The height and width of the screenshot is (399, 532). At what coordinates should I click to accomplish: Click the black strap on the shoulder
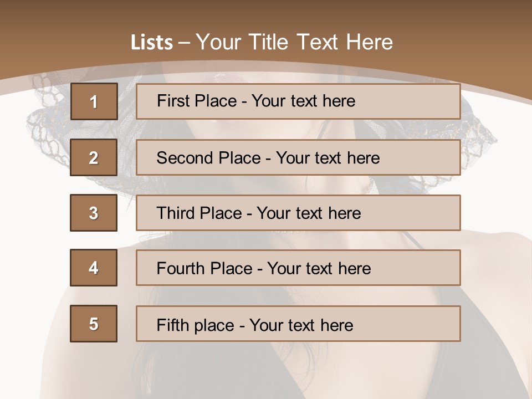tap(413, 239)
